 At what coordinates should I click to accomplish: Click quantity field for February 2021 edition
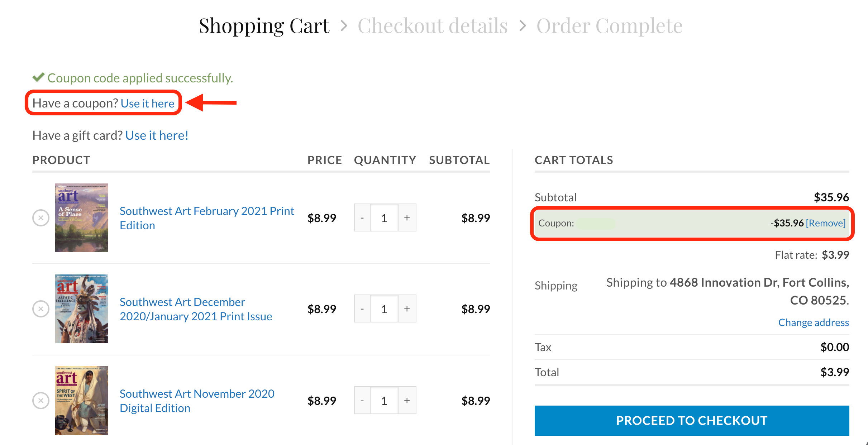click(384, 218)
